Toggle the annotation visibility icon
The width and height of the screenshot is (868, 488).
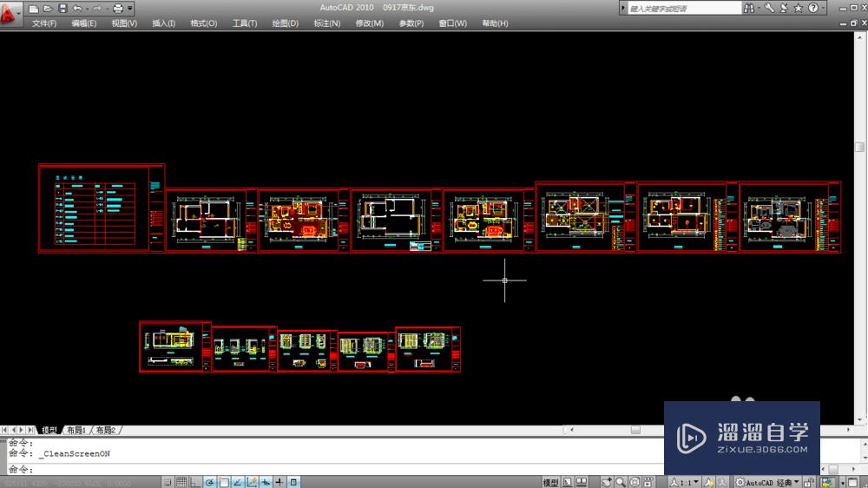(709, 483)
